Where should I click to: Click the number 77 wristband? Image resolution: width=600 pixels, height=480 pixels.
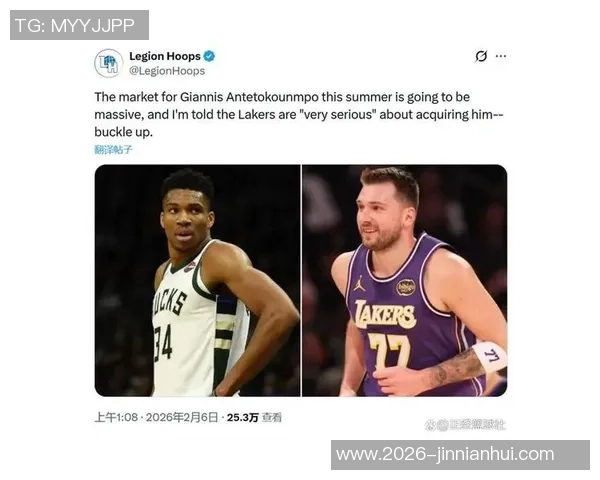tap(490, 357)
